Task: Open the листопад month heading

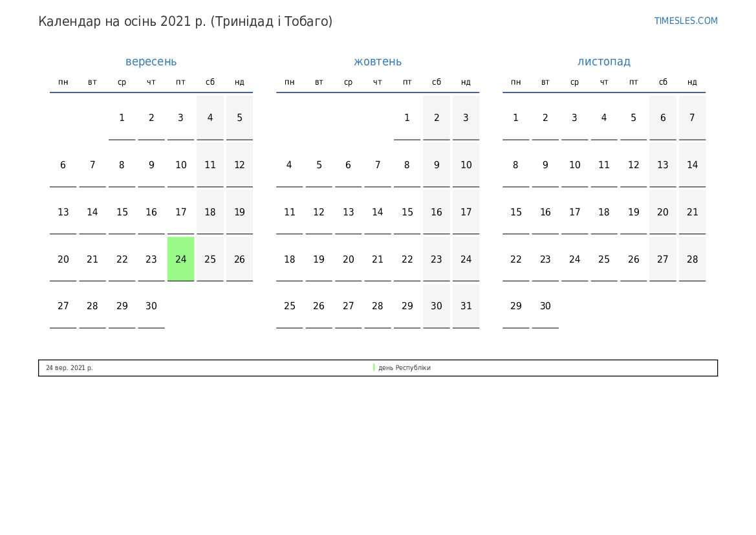Action: pos(603,61)
